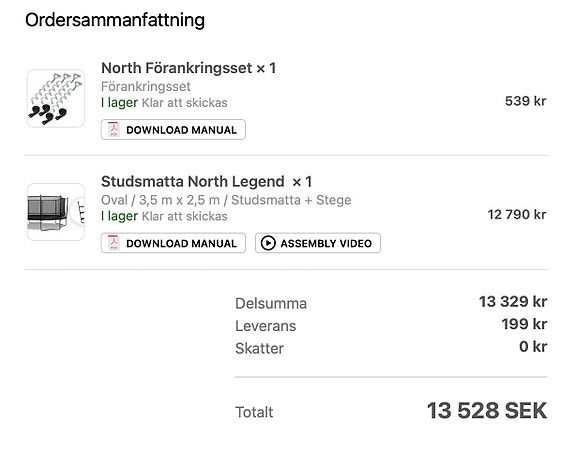
Task: Download manual for Studsmatta North Legend
Action: (x=173, y=243)
